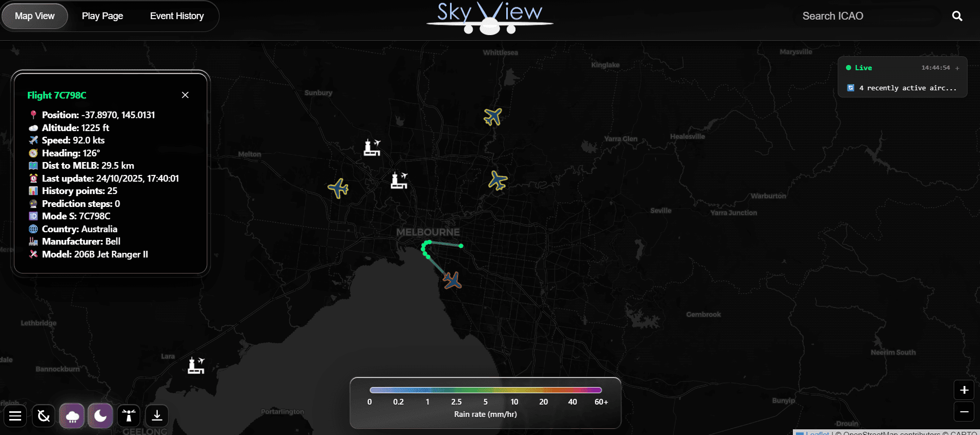The image size is (980, 435).
Task: Click the download icon button
Action: pyautogui.click(x=157, y=416)
